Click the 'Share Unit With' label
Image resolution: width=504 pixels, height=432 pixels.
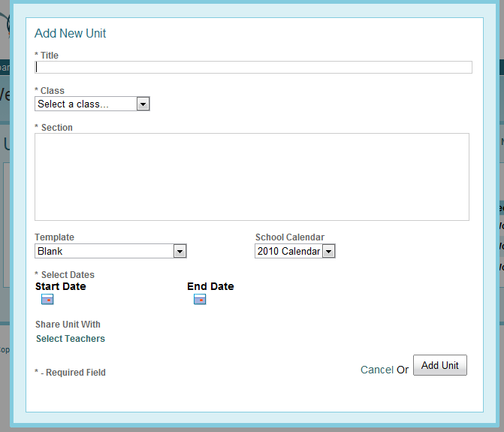pos(68,325)
